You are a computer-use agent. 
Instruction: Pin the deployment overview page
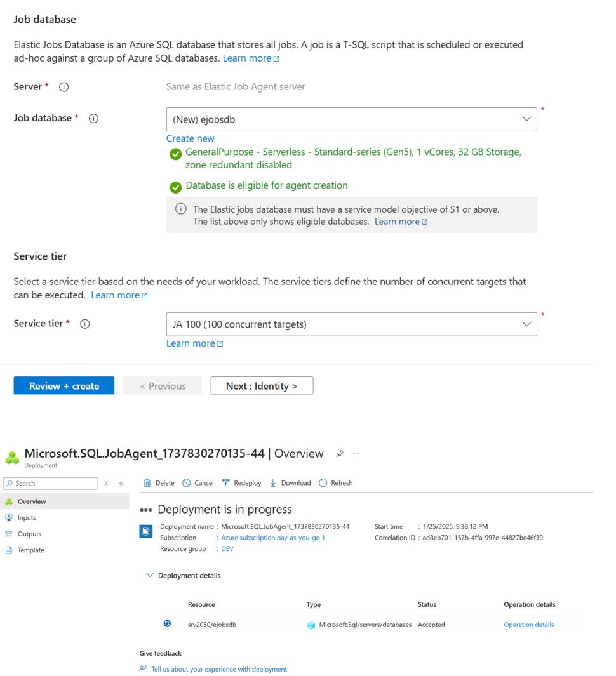coord(340,454)
